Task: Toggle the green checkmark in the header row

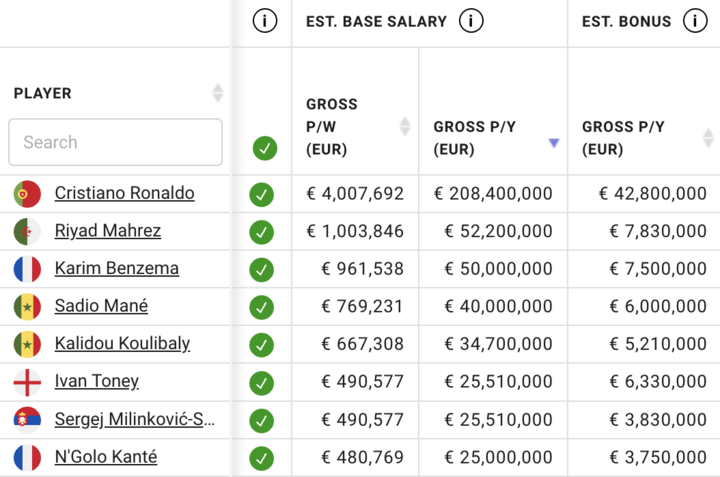Action: click(264, 149)
